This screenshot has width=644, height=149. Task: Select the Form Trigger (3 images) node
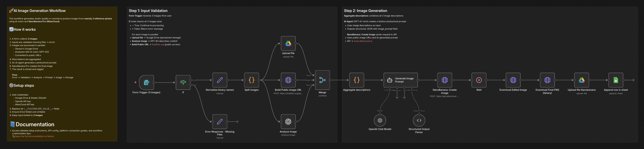[x=146, y=82]
